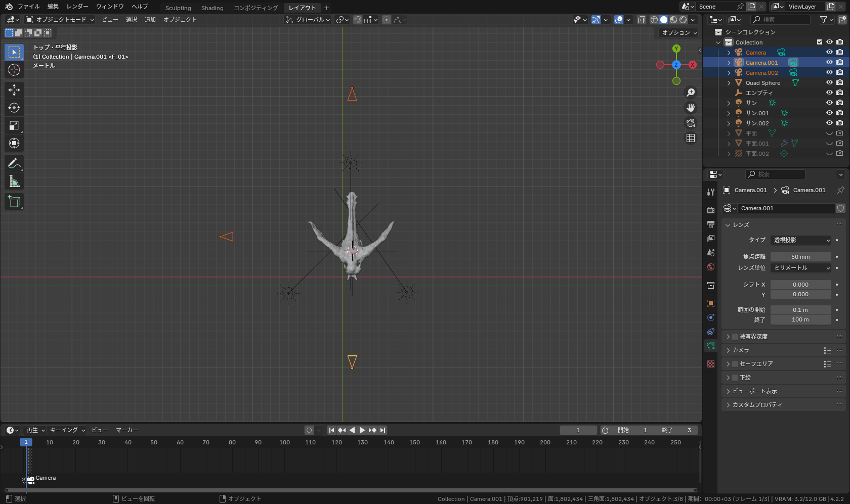Activate the Transform tool
This screenshot has width=850, height=504.
coord(14,143)
